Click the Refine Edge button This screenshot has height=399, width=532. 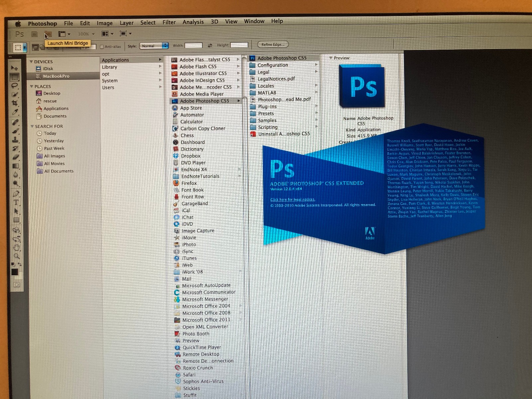273,45
